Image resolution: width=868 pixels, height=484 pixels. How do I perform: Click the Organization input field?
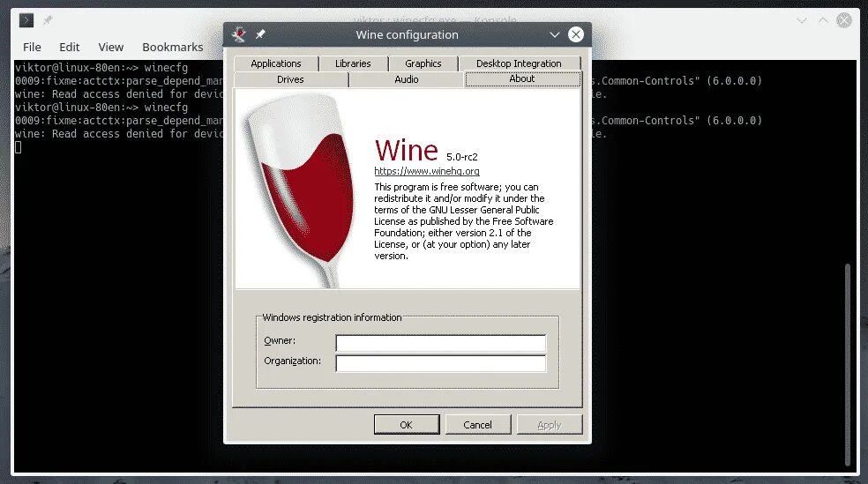point(441,363)
